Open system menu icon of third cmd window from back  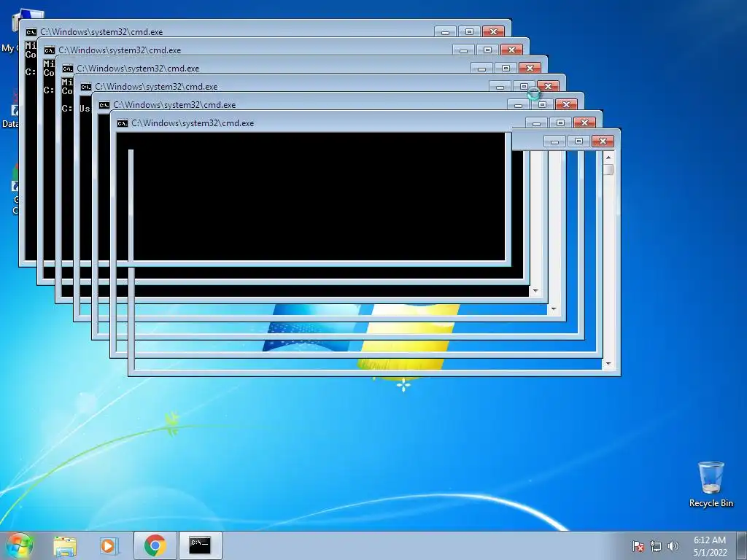[x=67, y=69]
